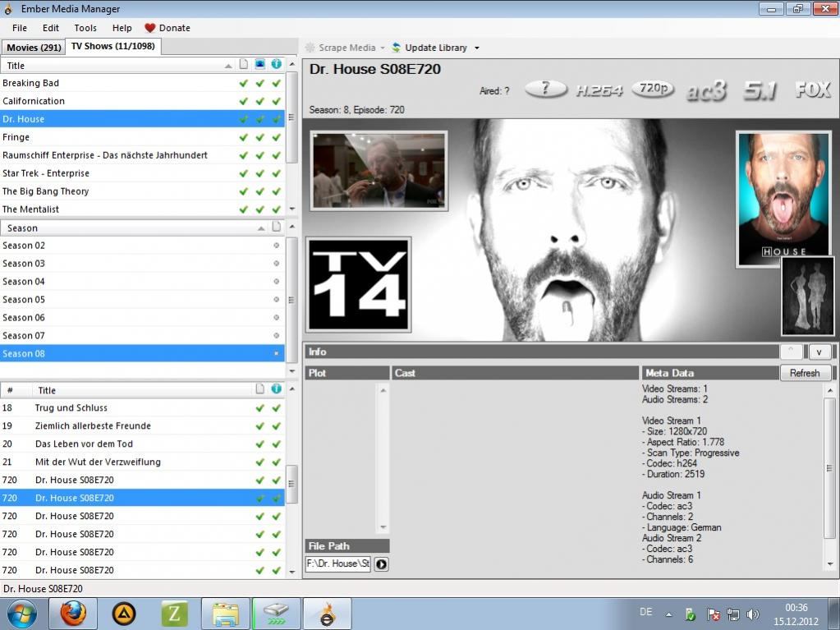840x630 pixels.
Task: Select the Californication show row
Action: (x=143, y=101)
